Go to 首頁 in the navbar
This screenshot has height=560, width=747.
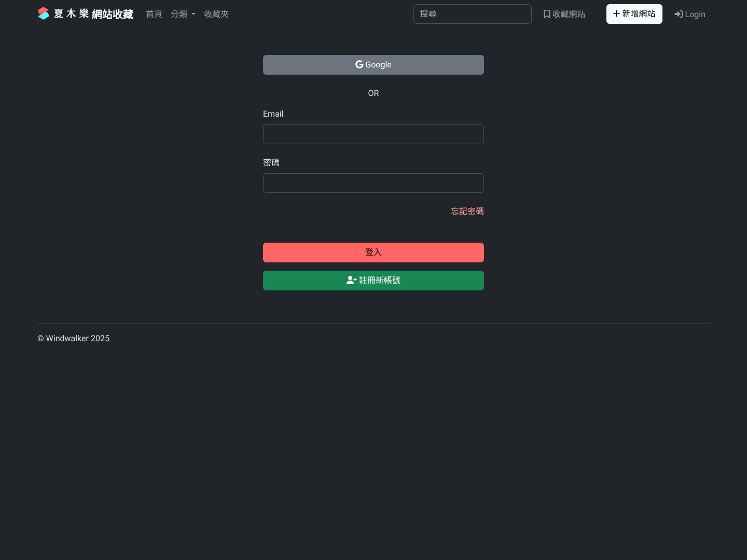154,14
